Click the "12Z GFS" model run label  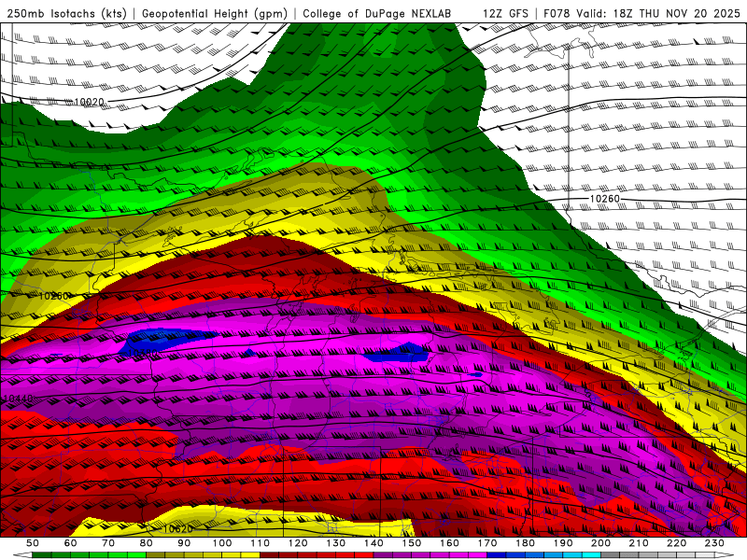pyautogui.click(x=505, y=14)
